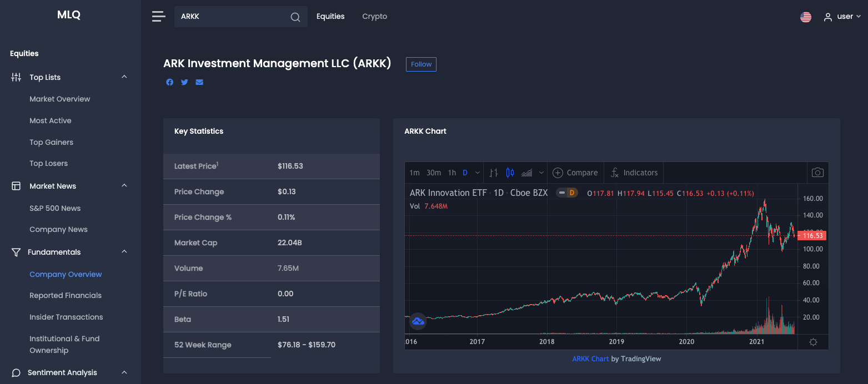Collapse the Market News section
The height and width of the screenshot is (384, 868).
click(124, 185)
